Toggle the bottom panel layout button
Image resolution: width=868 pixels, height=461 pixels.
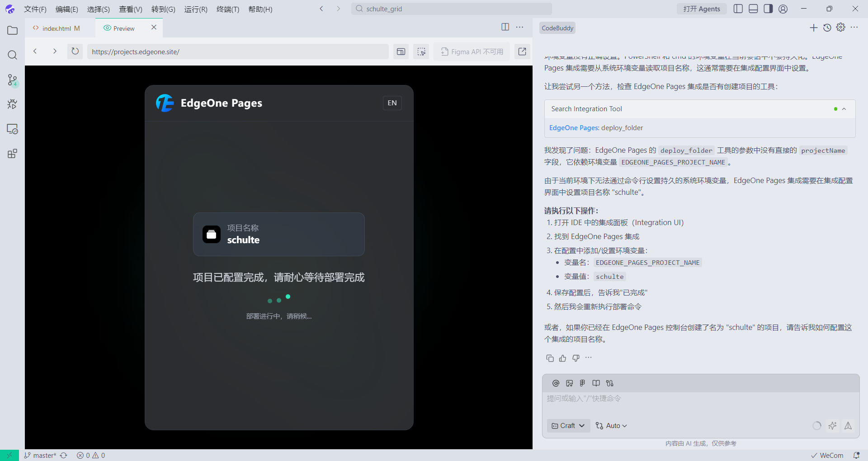753,9
